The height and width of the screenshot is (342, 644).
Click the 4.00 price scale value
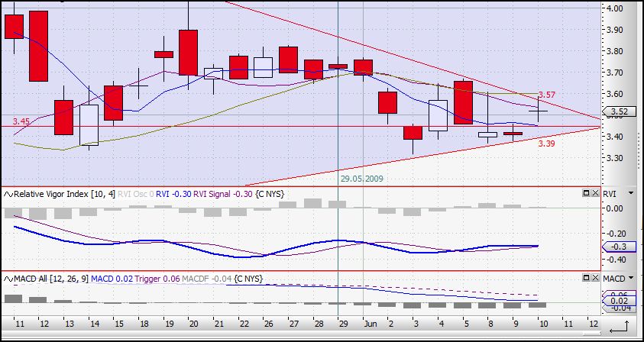pos(615,8)
